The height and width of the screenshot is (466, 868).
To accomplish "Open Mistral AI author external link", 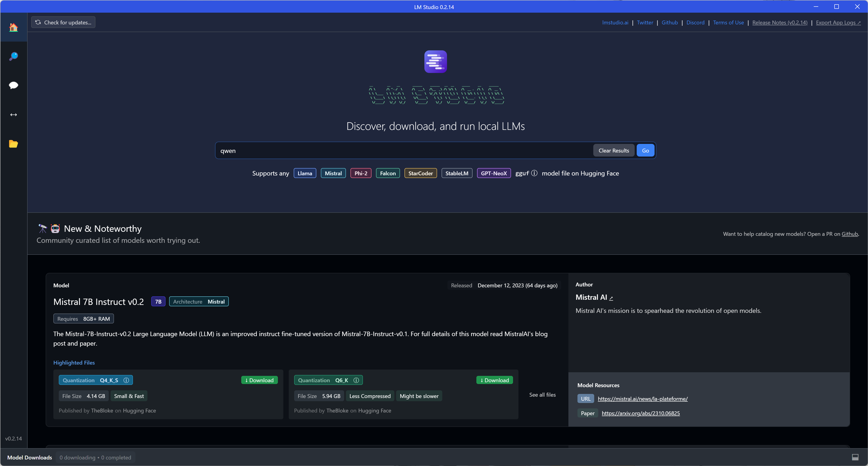I will pyautogui.click(x=611, y=298).
